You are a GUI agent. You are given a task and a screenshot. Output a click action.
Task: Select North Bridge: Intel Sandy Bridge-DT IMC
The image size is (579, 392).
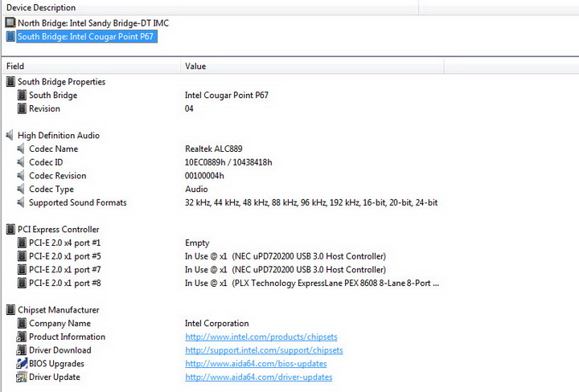point(93,22)
